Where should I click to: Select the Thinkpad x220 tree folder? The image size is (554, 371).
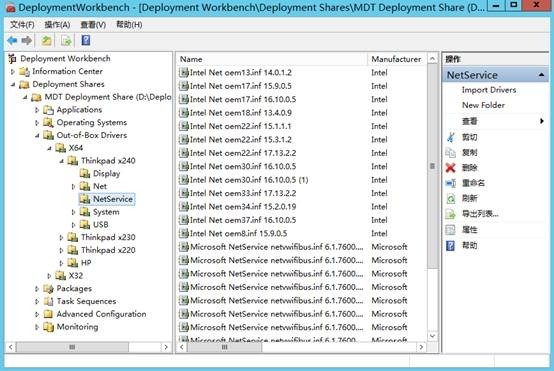tap(108, 250)
